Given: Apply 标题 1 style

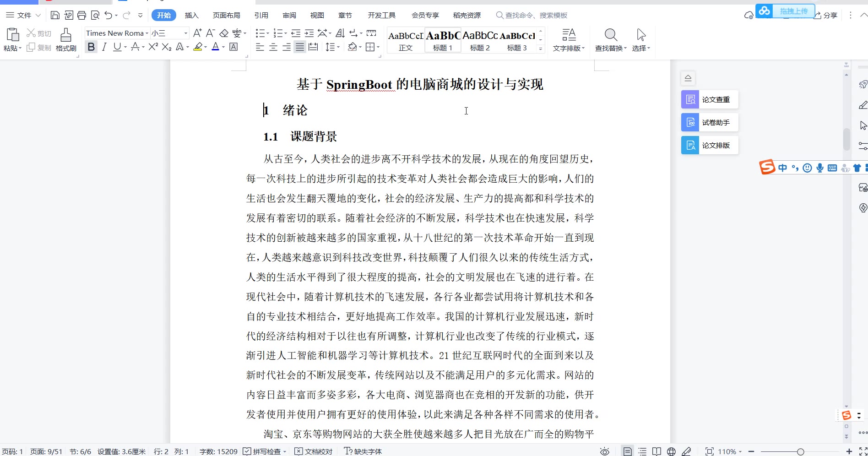Looking at the screenshot, I should [x=443, y=40].
